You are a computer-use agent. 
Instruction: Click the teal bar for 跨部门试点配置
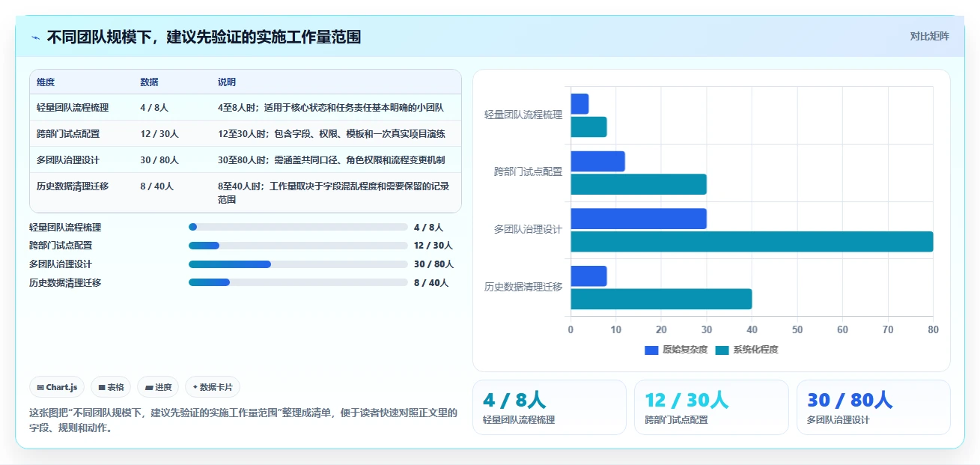639,184
